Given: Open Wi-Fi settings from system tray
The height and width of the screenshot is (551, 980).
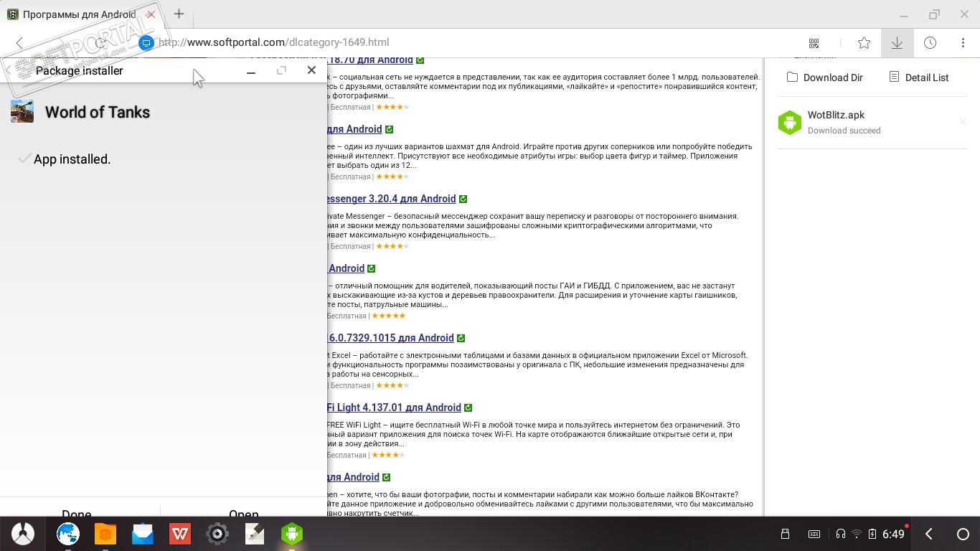Looking at the screenshot, I should click(856, 534).
